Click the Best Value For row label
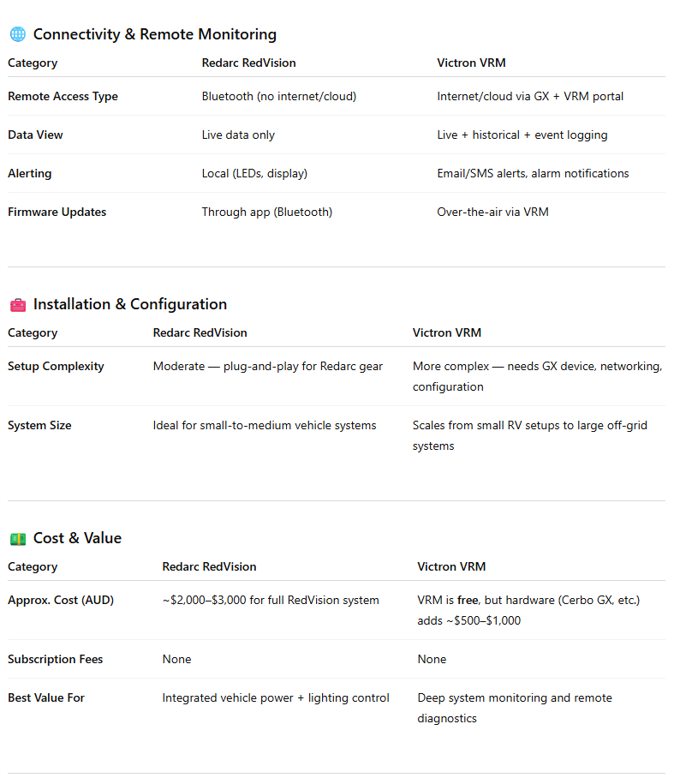 point(46,698)
